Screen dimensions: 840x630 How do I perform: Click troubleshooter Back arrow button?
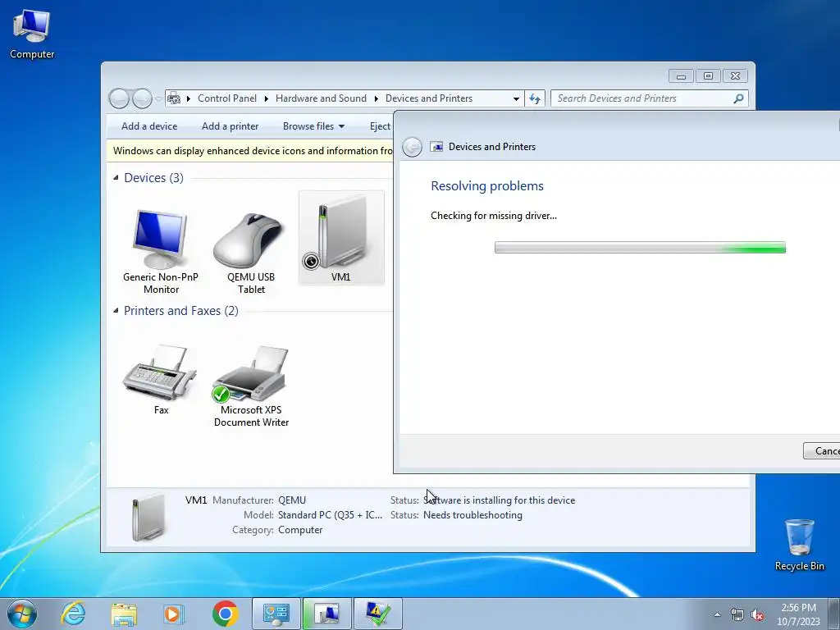click(412, 147)
